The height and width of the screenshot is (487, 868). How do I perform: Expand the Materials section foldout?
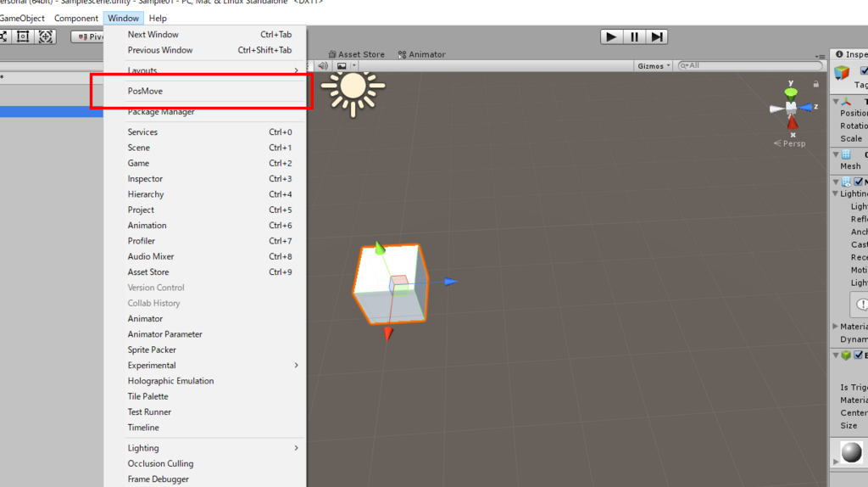[835, 327]
